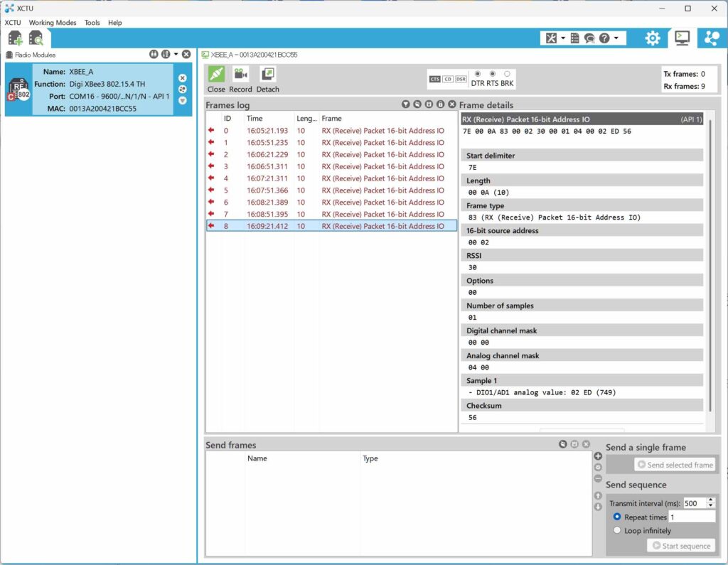Decrease Transmit interval with down arrow
The width and height of the screenshot is (728, 565).
pos(710,505)
